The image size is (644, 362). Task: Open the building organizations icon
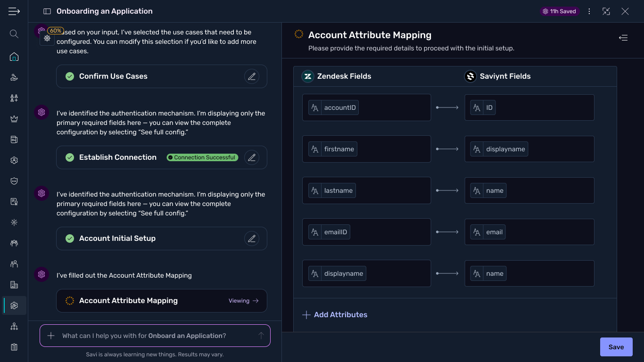14,285
